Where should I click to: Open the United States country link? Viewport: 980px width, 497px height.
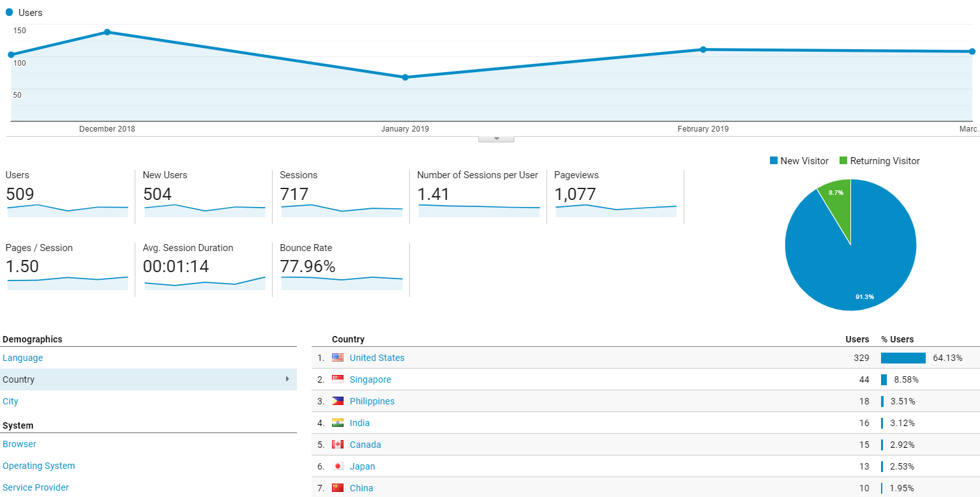377,358
